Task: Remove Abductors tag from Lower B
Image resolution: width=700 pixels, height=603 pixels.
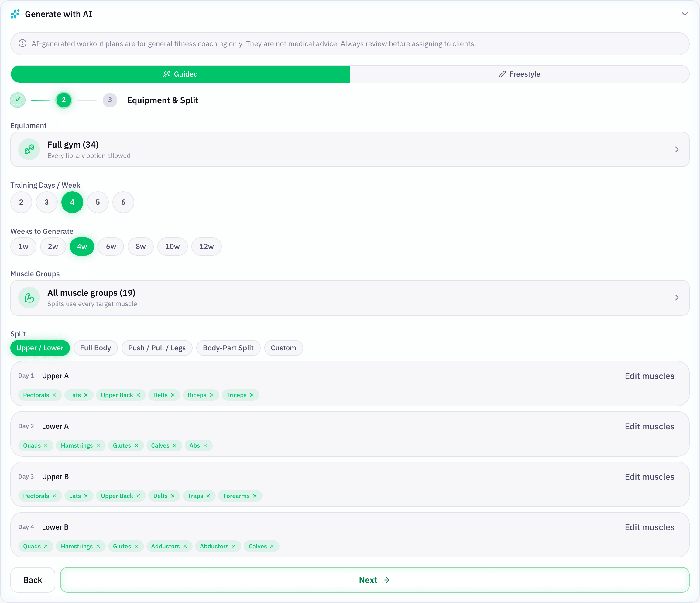Action: [233, 546]
